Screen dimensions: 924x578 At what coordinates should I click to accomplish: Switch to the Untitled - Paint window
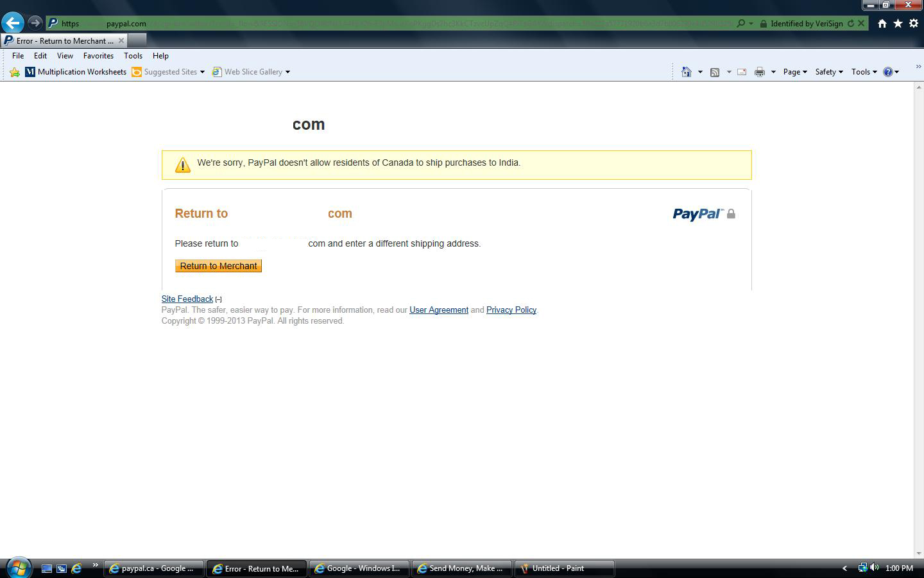pos(564,568)
